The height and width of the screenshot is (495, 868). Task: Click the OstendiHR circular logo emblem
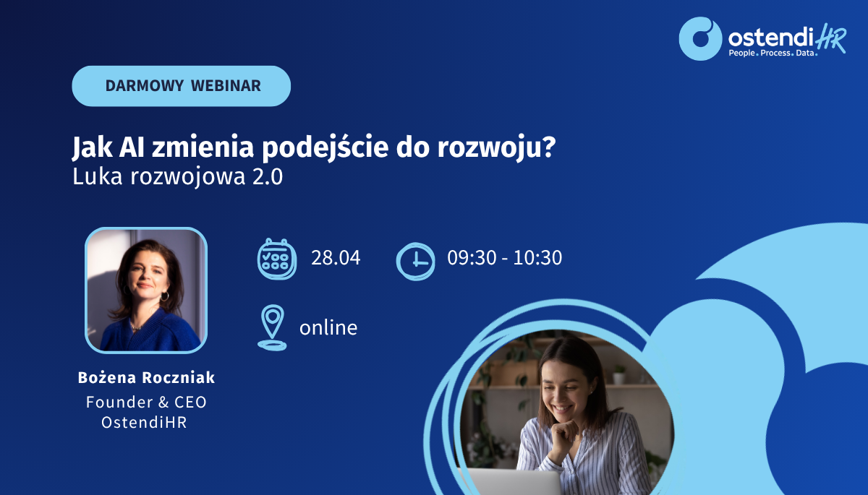[700, 38]
